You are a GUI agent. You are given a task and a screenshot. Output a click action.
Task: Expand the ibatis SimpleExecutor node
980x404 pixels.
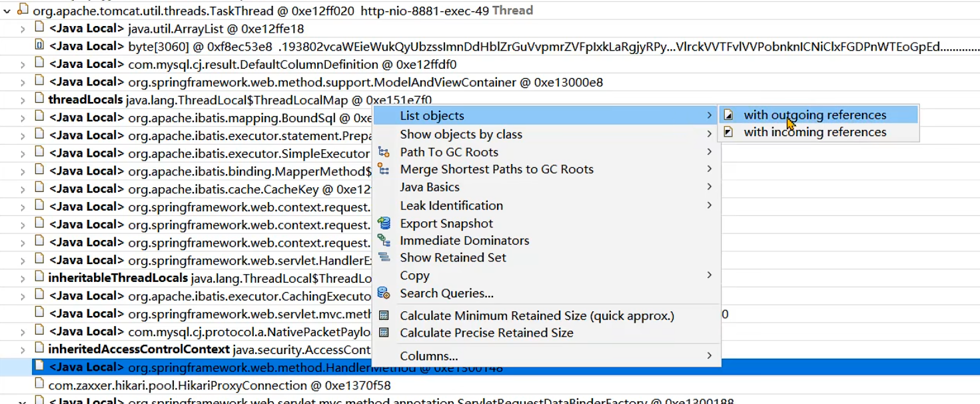23,154
